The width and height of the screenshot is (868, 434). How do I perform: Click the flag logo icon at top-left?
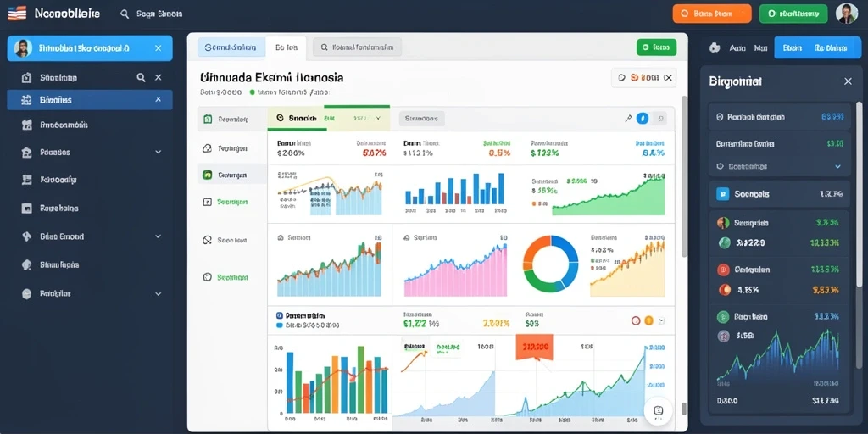click(17, 14)
